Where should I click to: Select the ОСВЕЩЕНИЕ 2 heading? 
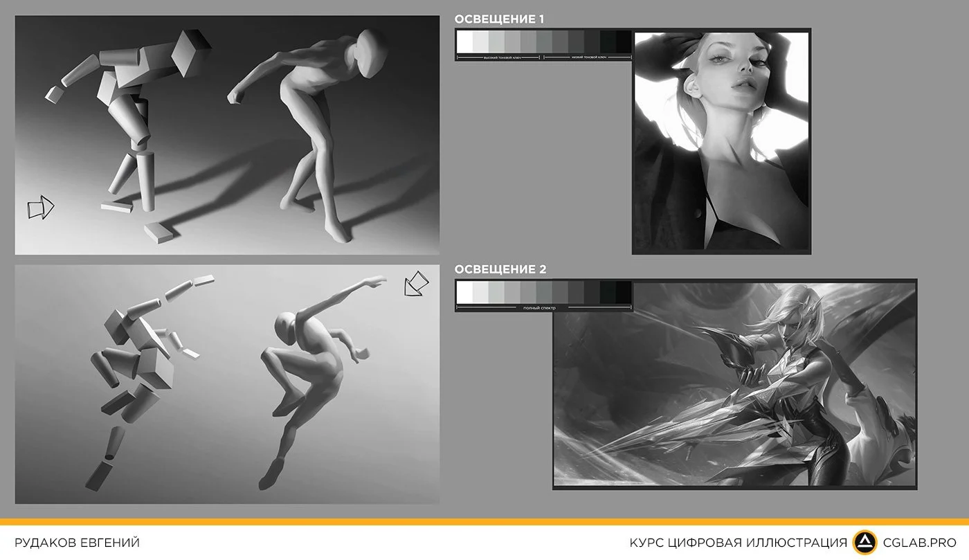[x=500, y=269]
